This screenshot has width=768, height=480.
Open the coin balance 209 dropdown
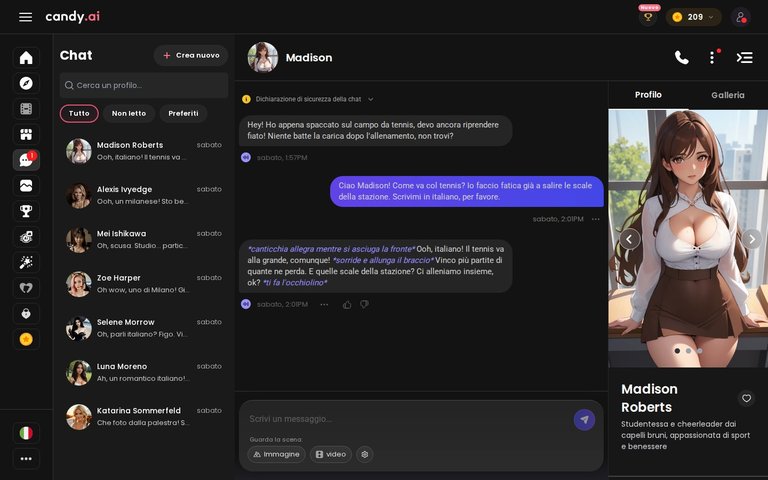(693, 17)
